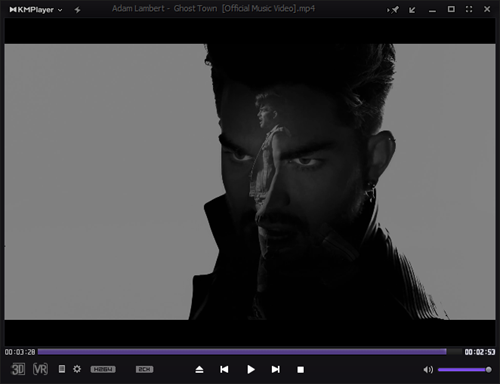The height and width of the screenshot is (384, 500).
Task: Skip to the next track
Action: (x=276, y=369)
